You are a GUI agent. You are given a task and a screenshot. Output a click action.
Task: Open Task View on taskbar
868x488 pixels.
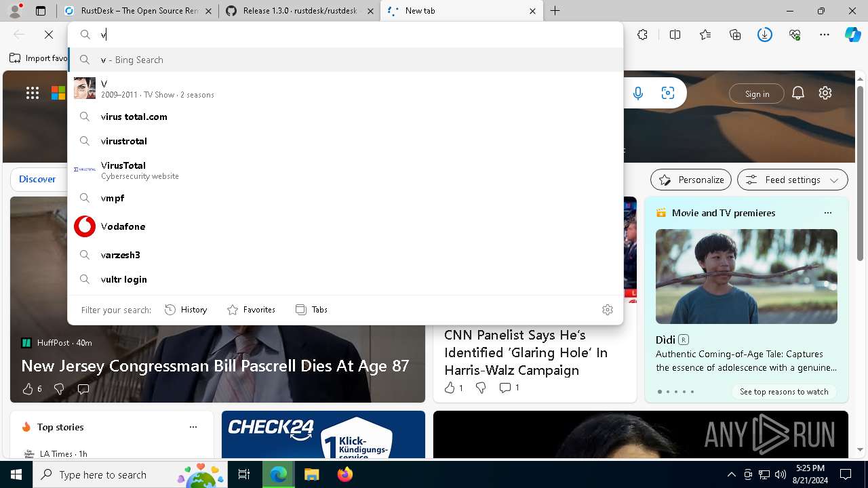(244, 474)
